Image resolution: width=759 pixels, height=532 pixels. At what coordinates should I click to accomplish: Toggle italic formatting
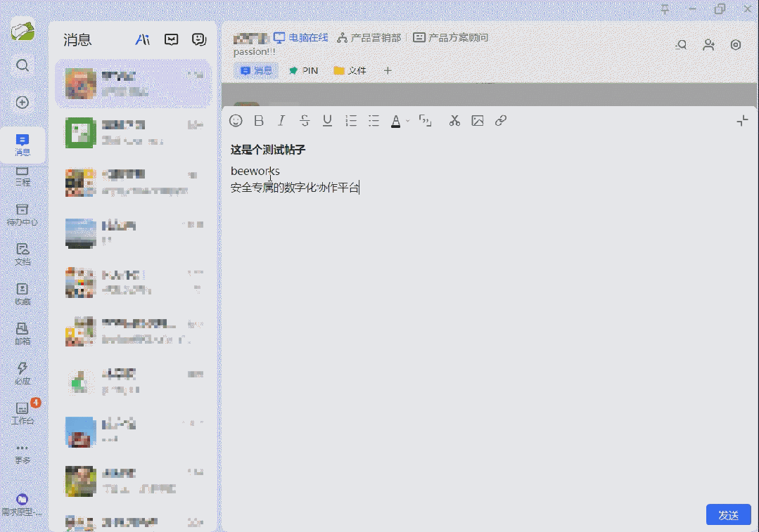tap(281, 120)
